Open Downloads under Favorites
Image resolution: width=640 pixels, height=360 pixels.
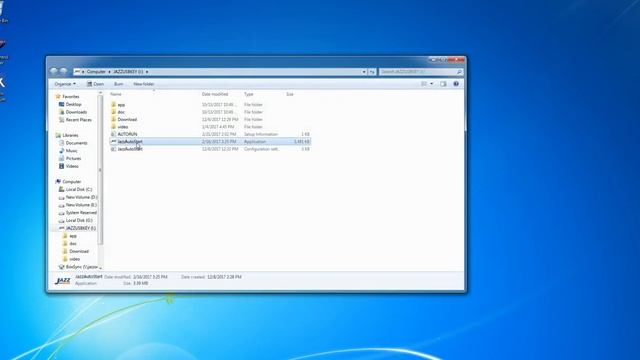click(x=76, y=112)
